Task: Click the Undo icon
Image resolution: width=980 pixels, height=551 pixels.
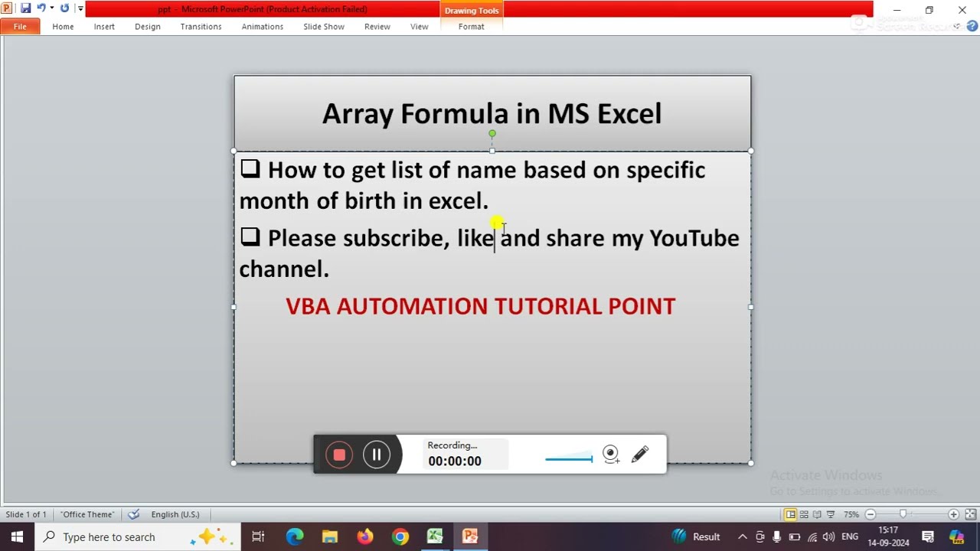Action: (41, 8)
